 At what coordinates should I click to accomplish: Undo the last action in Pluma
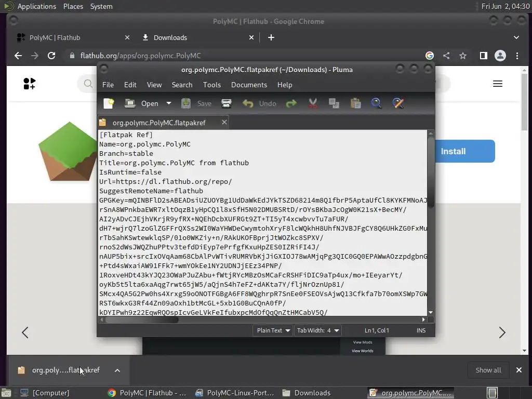pyautogui.click(x=259, y=103)
